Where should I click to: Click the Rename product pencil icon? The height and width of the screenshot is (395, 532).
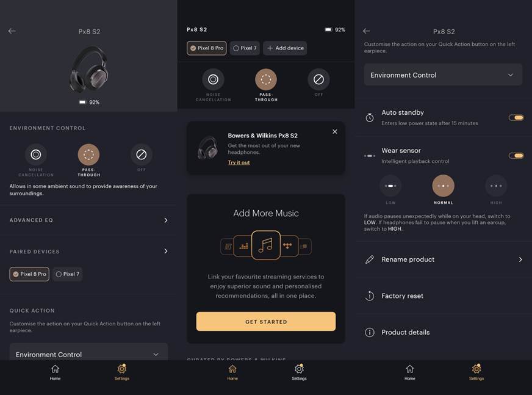(370, 259)
